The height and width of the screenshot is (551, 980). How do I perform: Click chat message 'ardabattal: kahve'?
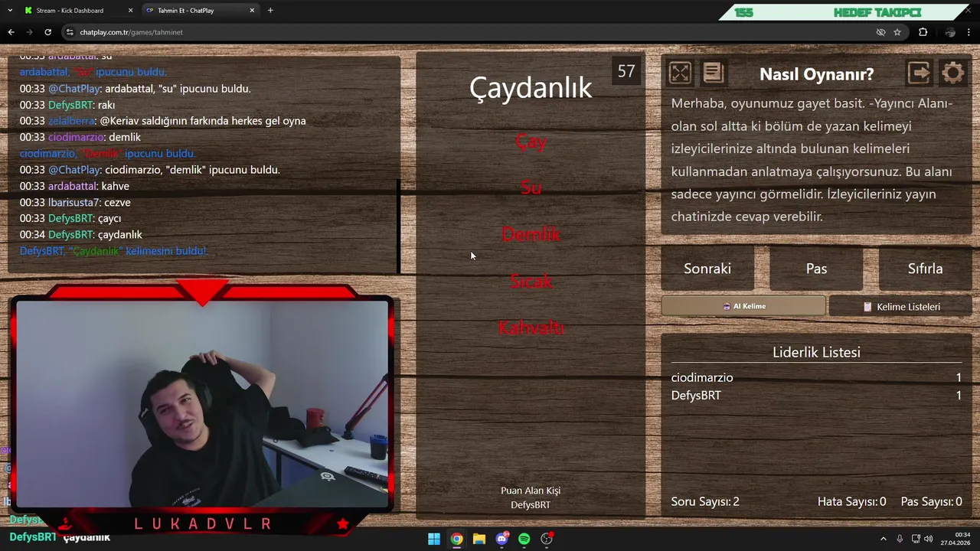(x=74, y=186)
